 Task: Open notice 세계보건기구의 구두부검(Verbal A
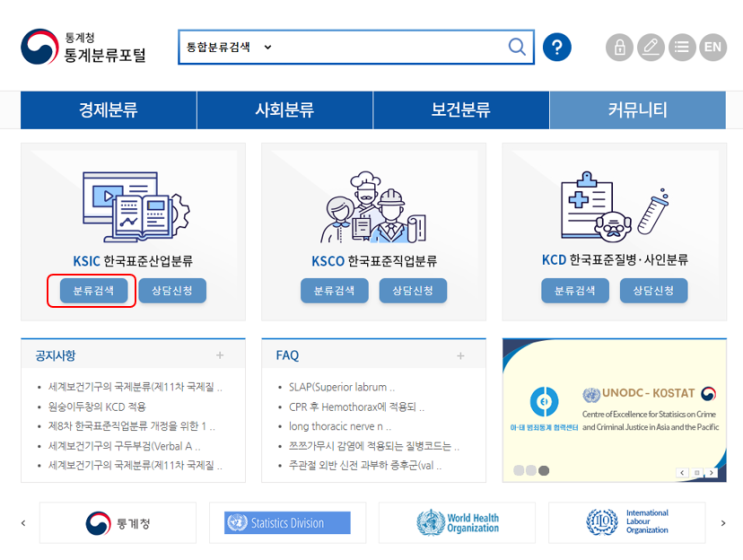124,446
